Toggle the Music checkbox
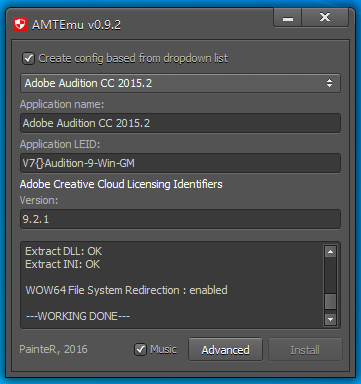 click(140, 349)
